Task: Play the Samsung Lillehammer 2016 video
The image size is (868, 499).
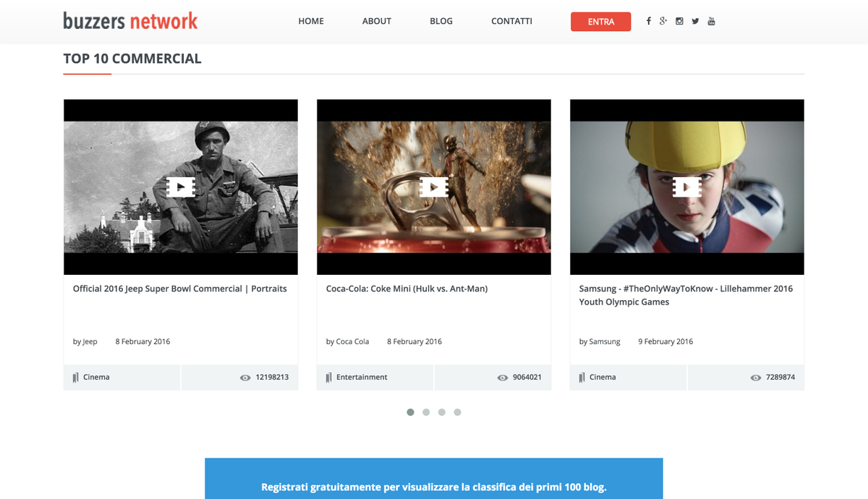Action: (x=687, y=187)
